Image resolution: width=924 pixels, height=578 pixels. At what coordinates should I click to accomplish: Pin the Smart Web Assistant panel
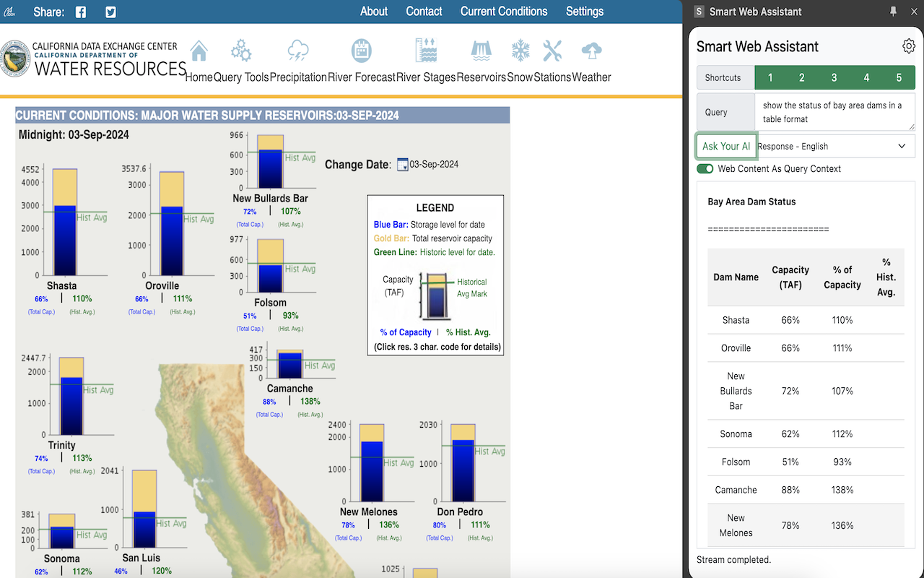[894, 12]
